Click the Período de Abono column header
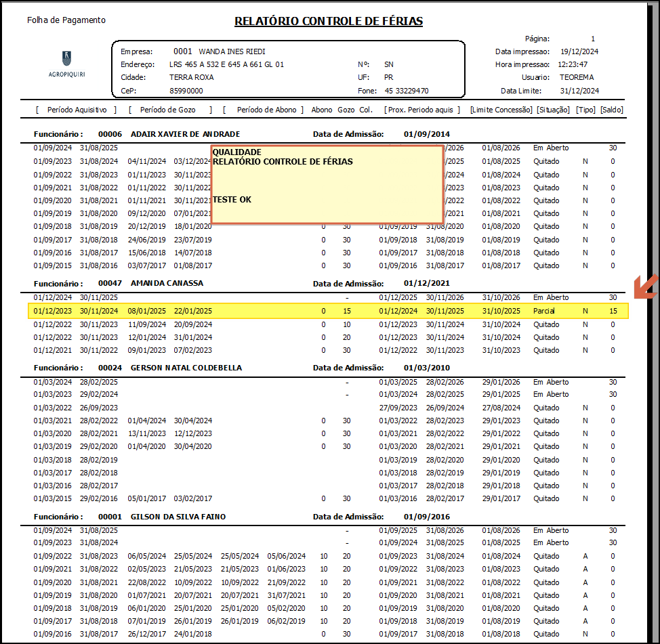 point(263,110)
